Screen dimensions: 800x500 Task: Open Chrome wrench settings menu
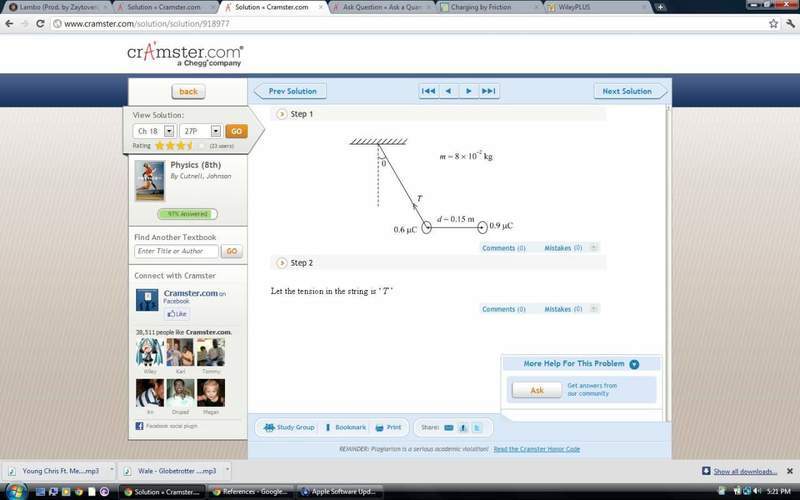[791, 23]
